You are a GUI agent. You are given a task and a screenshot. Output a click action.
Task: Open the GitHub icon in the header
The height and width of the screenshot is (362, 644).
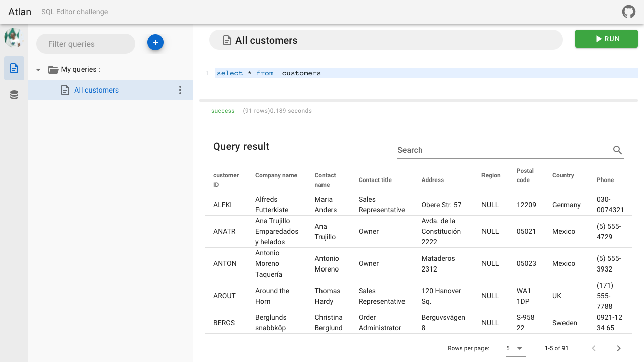click(x=629, y=11)
